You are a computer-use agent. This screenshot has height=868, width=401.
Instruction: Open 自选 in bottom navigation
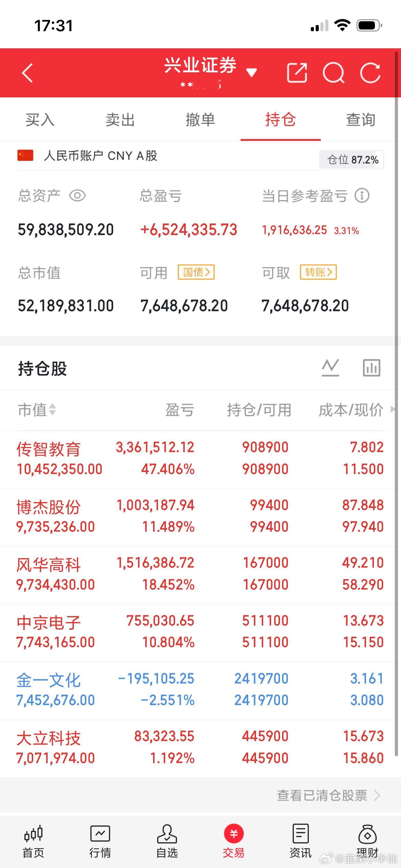point(167,841)
